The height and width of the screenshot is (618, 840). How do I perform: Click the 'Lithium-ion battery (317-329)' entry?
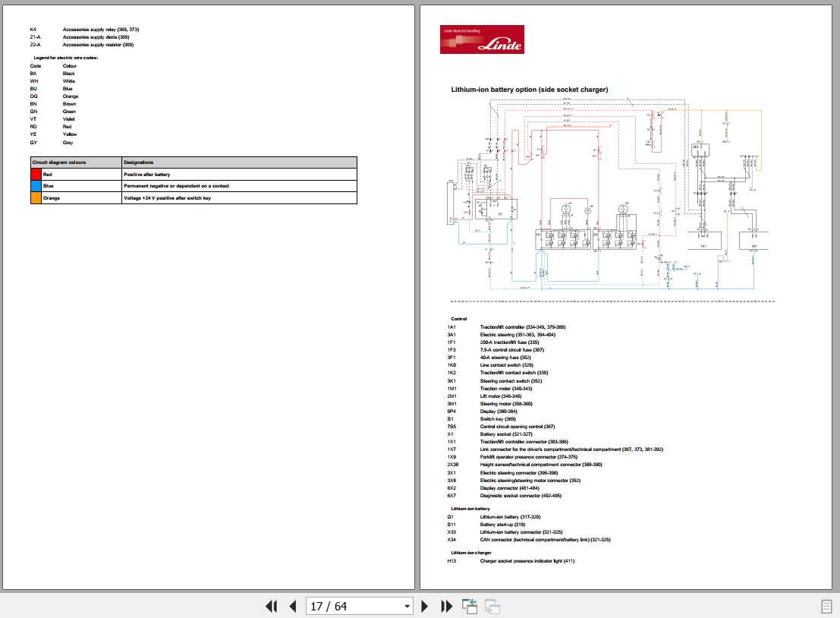(510, 517)
